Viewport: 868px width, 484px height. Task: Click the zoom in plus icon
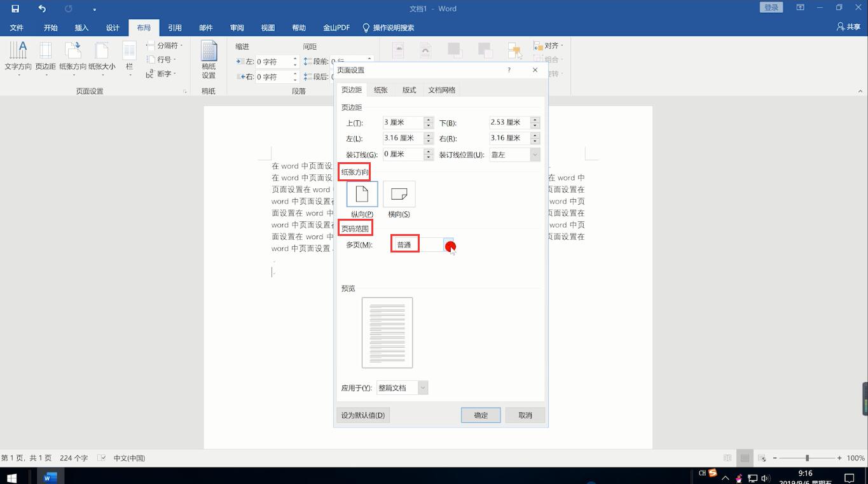click(x=839, y=458)
